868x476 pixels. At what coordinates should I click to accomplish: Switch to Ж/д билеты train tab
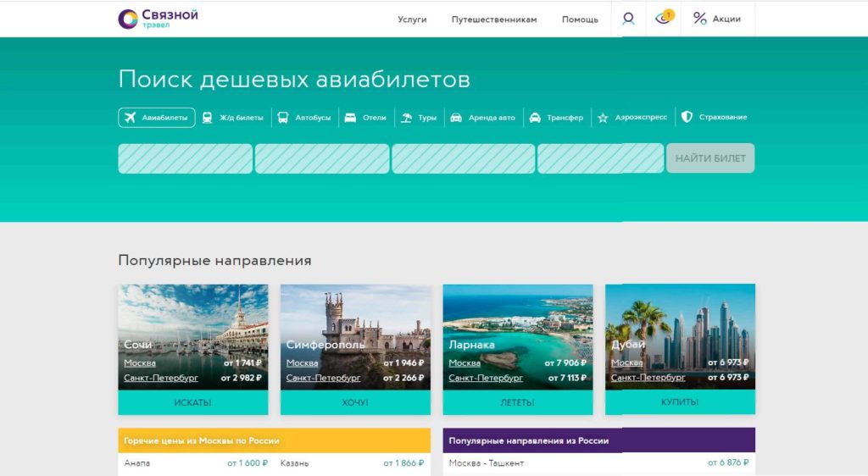(208, 118)
